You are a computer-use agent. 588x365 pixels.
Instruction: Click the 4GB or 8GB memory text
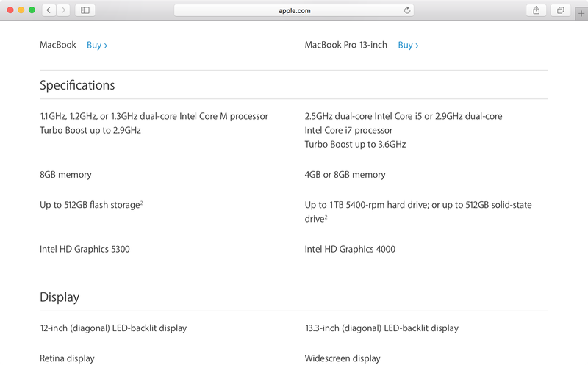pos(345,175)
